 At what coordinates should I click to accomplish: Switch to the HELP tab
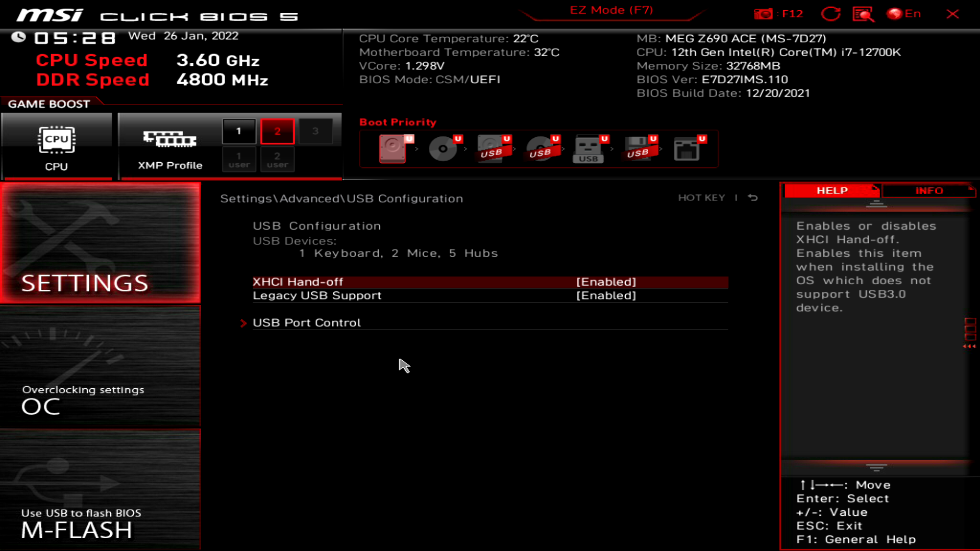[x=831, y=190]
